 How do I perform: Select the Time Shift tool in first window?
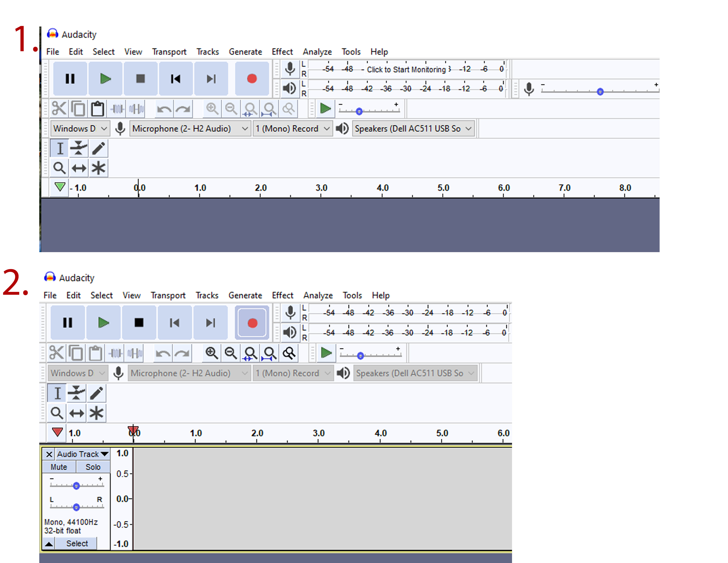[x=79, y=168]
